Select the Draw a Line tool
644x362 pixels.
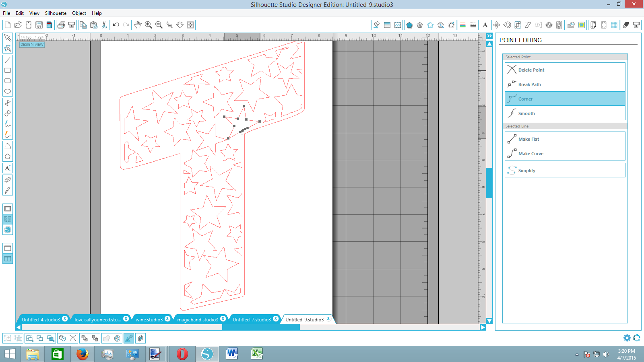pyautogui.click(x=8, y=60)
